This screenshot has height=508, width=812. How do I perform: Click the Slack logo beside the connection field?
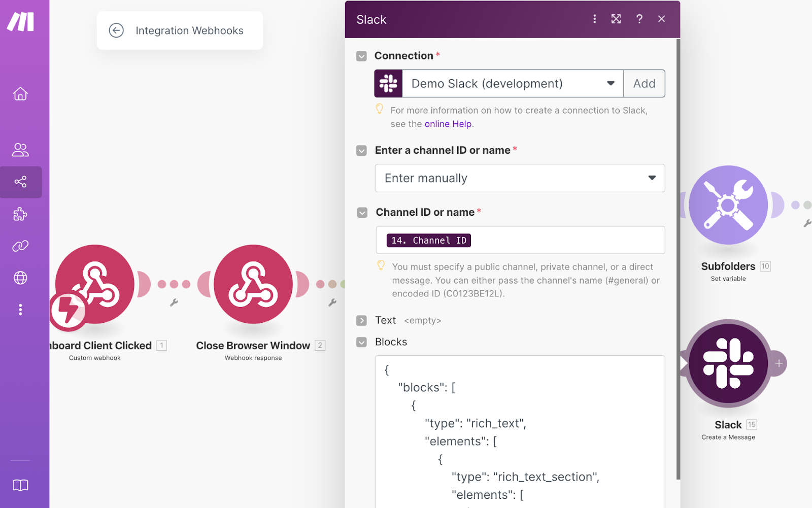point(388,84)
